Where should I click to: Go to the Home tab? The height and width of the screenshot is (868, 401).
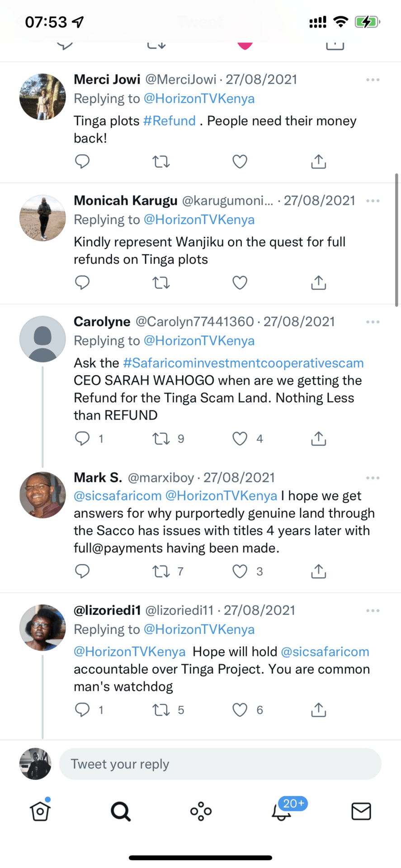click(x=40, y=811)
